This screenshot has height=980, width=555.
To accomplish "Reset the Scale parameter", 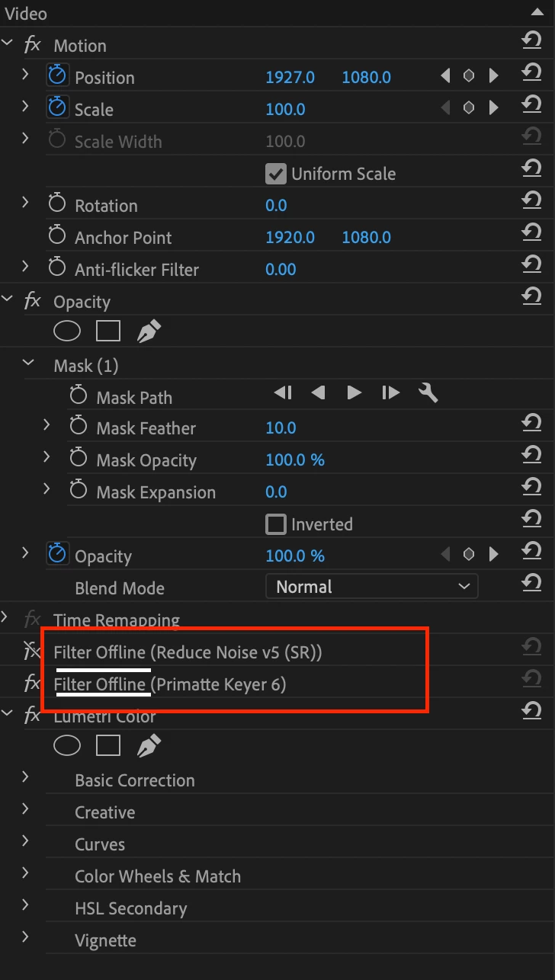I will point(531,104).
